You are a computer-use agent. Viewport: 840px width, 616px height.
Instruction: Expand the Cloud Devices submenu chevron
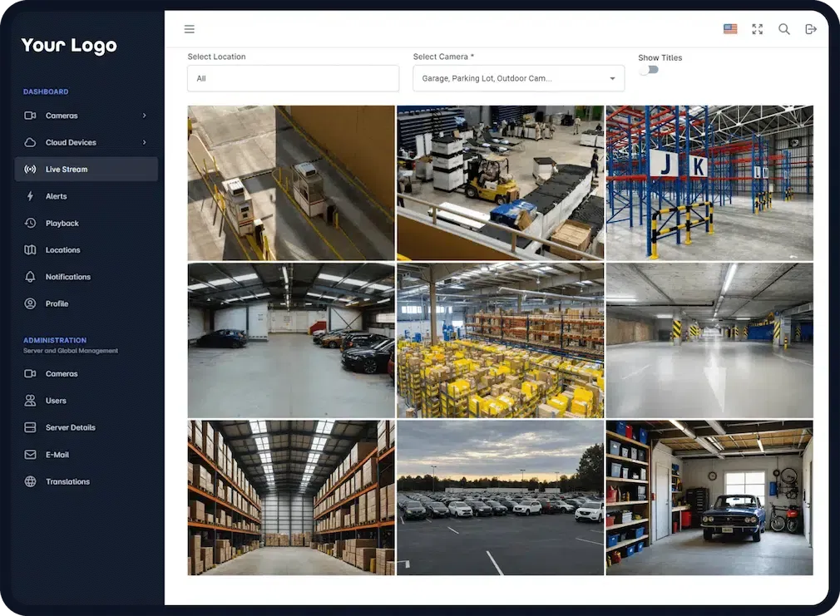pos(144,142)
